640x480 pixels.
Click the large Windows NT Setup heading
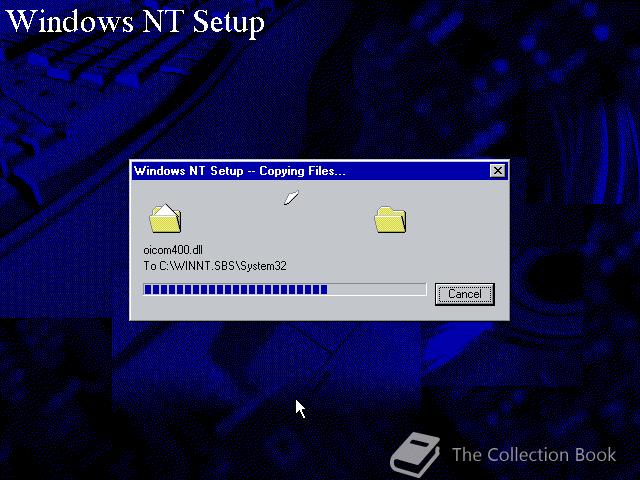point(136,22)
